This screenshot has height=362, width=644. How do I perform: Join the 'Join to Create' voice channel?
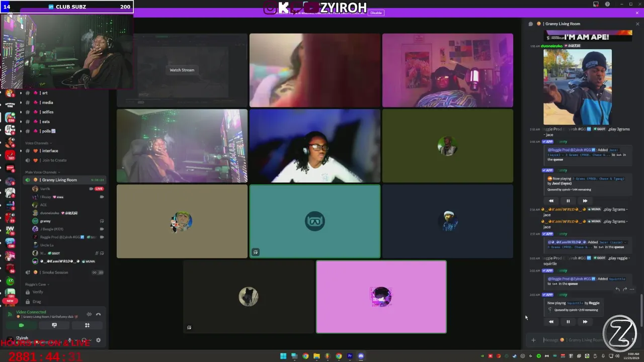[64, 160]
